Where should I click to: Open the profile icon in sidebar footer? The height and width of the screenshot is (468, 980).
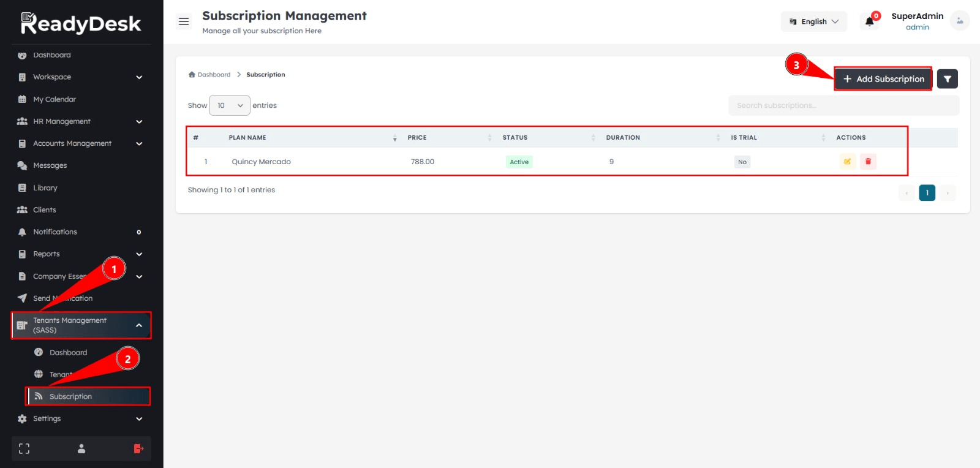[81, 449]
